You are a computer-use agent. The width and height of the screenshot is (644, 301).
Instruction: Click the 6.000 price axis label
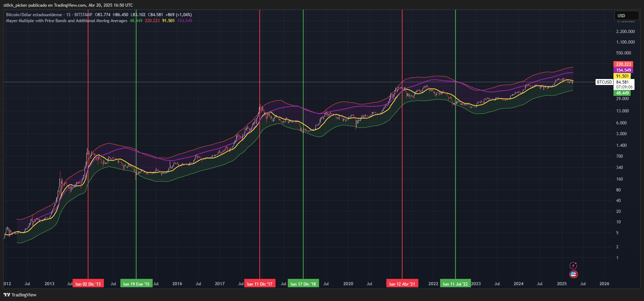622,123
